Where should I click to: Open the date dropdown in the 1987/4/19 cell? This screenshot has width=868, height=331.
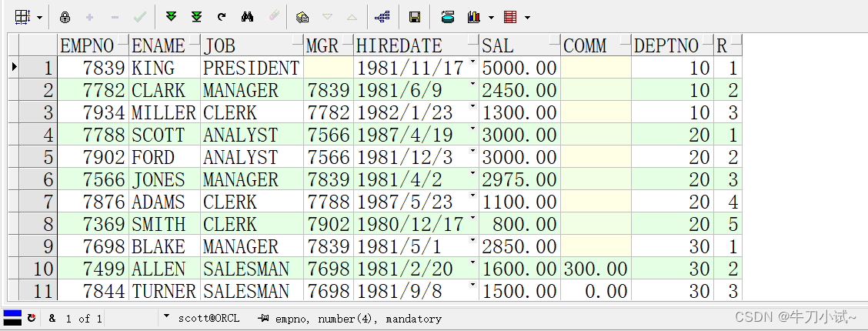(472, 129)
